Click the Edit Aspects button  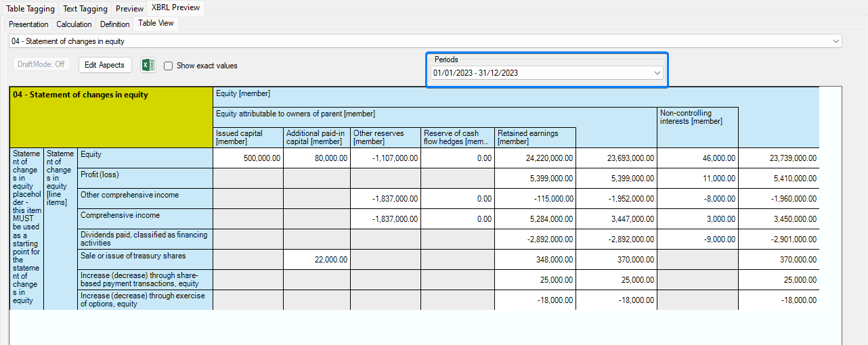tap(104, 65)
